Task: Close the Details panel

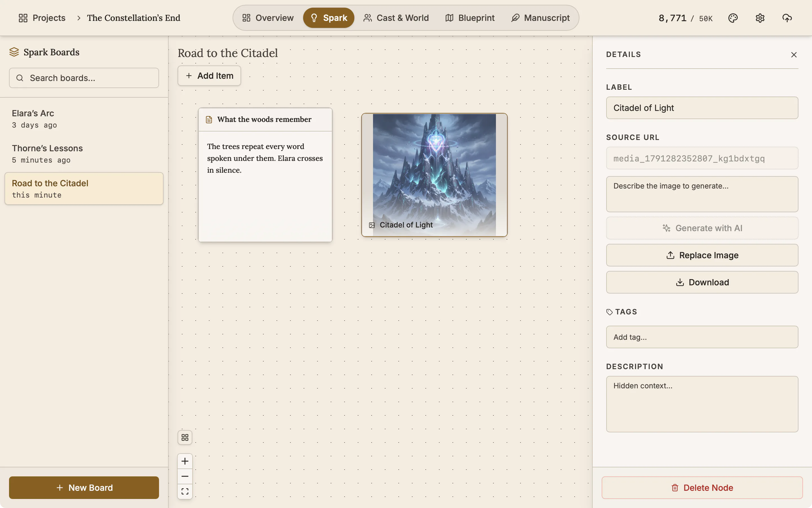Action: tap(794, 54)
